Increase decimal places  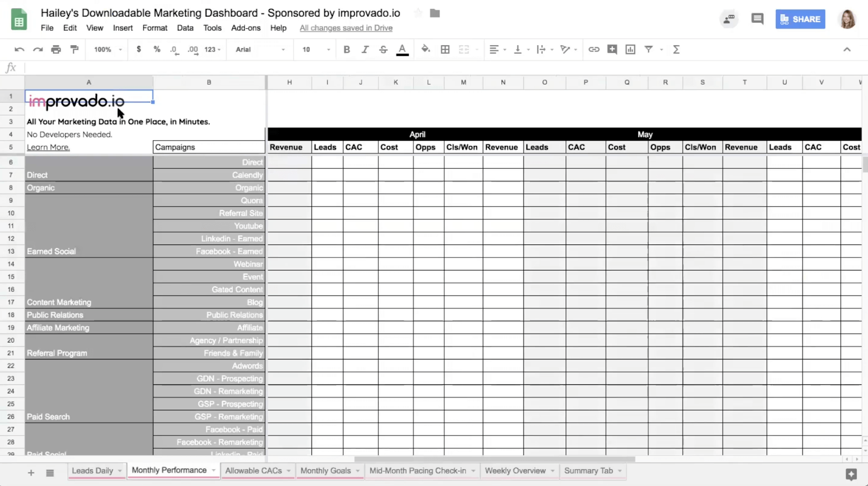193,49
